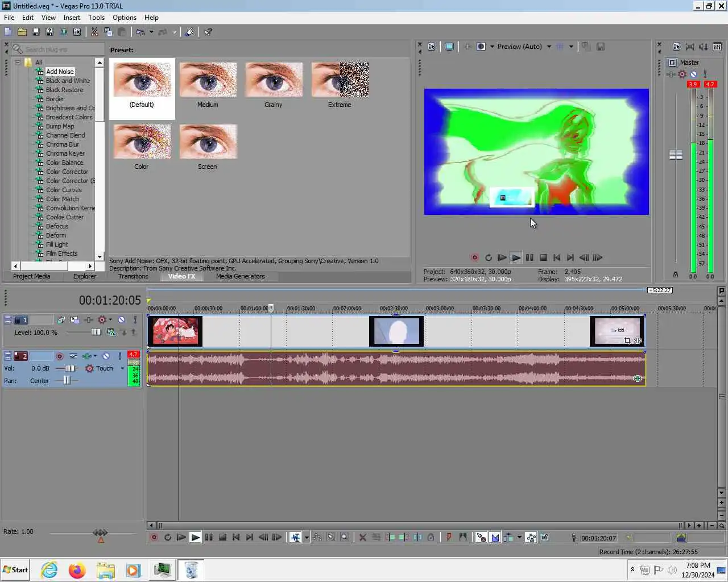Click the preview window Record button
The image size is (728, 582).
(x=474, y=258)
